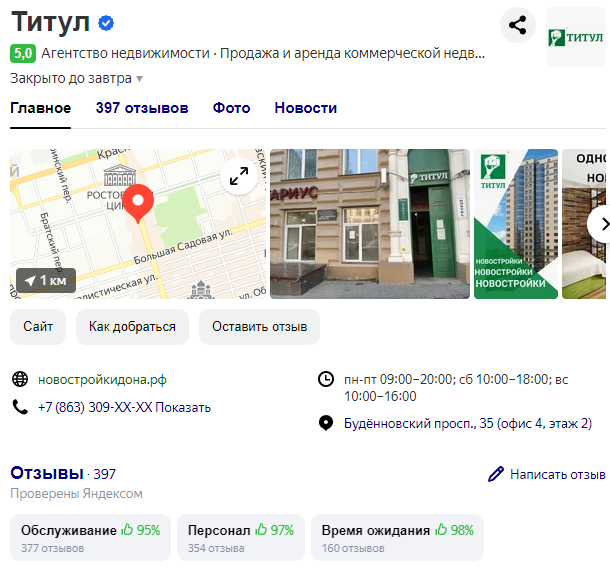Select the Персонал 97% review filter
The height and width of the screenshot is (570, 610).
pyautogui.click(x=241, y=538)
